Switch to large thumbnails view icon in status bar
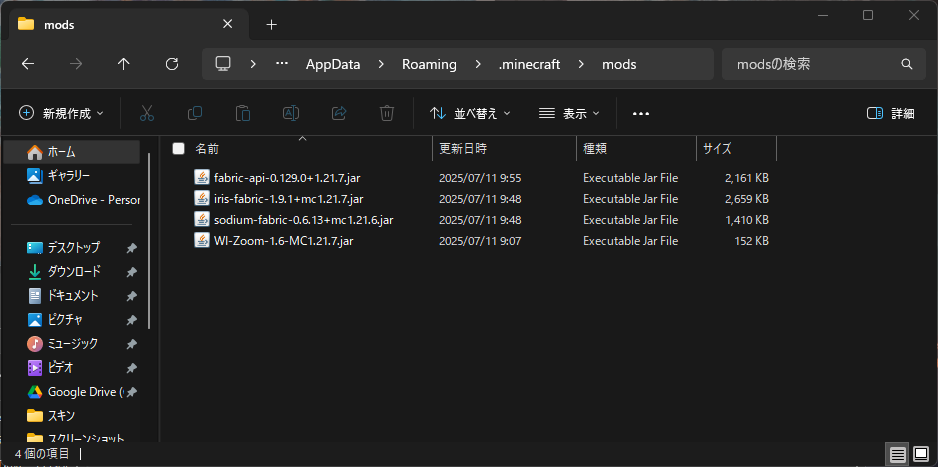Viewport: 938px width, 467px height. 921,454
